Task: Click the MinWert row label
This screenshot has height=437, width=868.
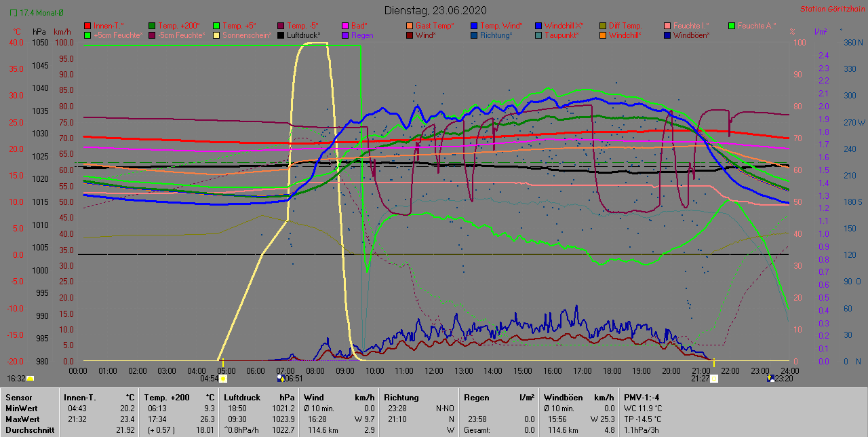Action: pos(20,408)
